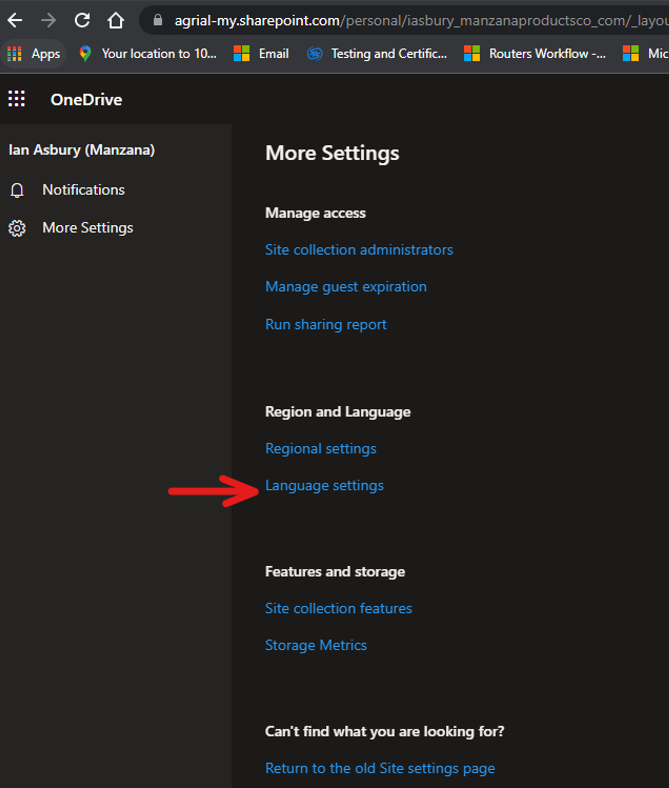Viewport: 669px width, 788px height.
Task: Open the Testing and Certific... bookmark
Action: pos(377,54)
